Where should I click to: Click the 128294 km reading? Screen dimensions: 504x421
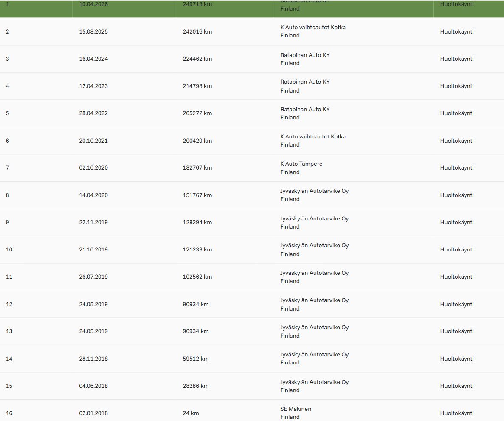[x=197, y=222]
